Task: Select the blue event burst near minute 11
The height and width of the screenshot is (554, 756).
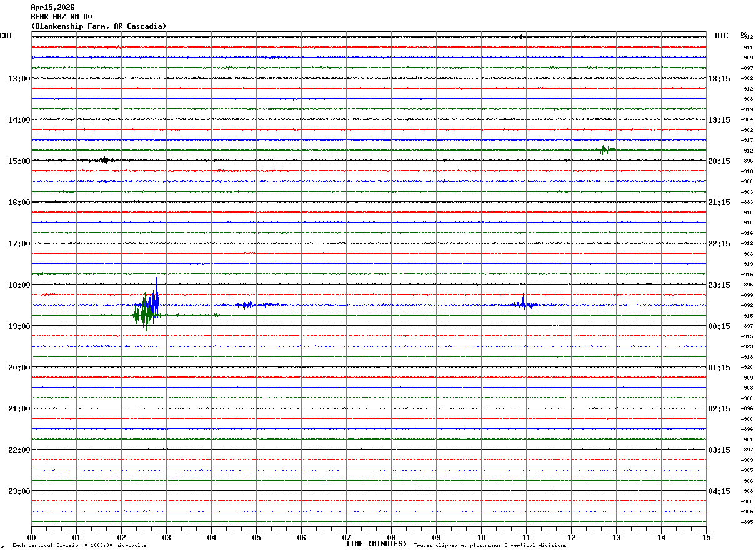Action: click(x=524, y=304)
